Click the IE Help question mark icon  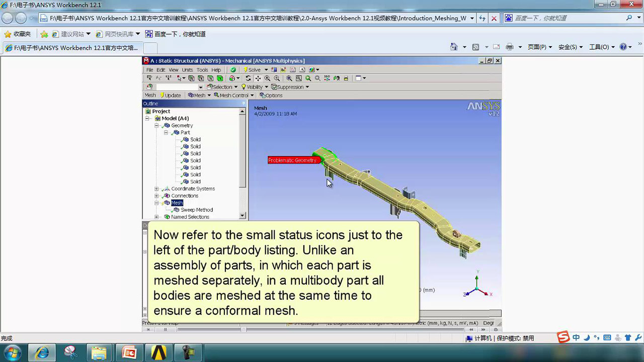coord(623,47)
